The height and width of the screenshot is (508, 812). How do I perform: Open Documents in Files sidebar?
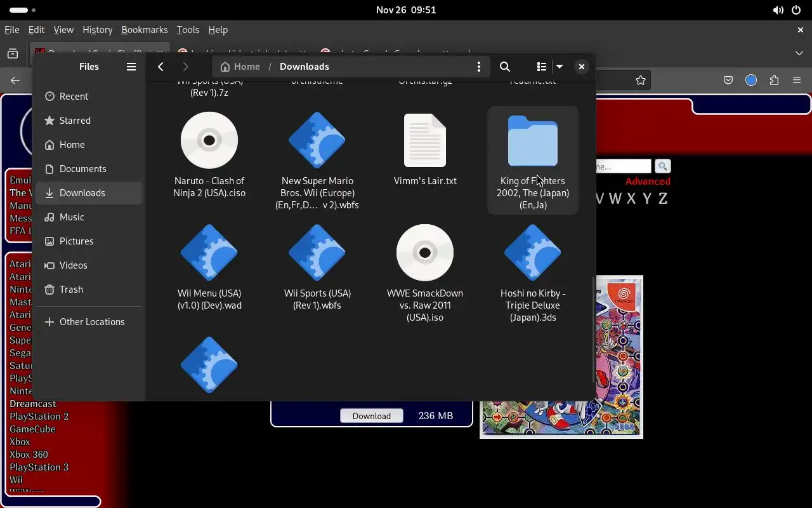89,169
